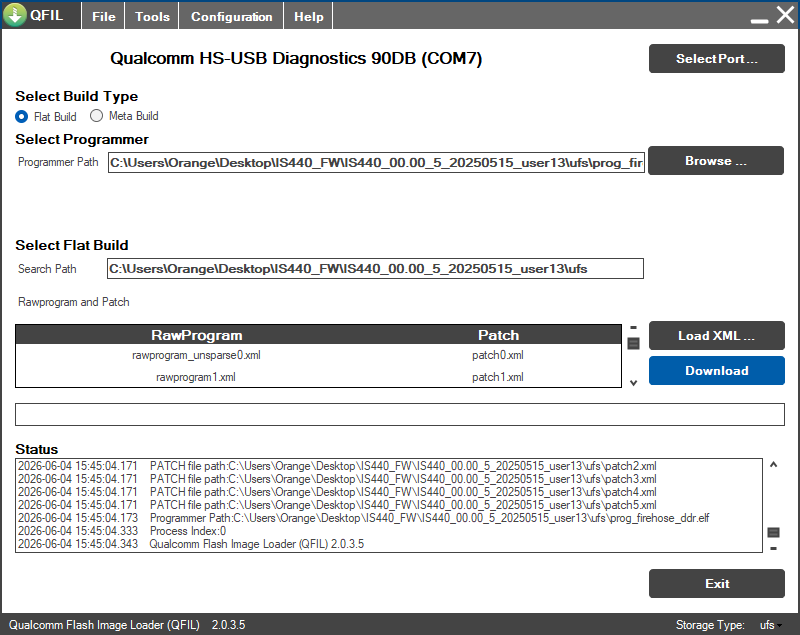Close the QFIL window
This screenshot has width=800, height=635.
click(785, 15)
